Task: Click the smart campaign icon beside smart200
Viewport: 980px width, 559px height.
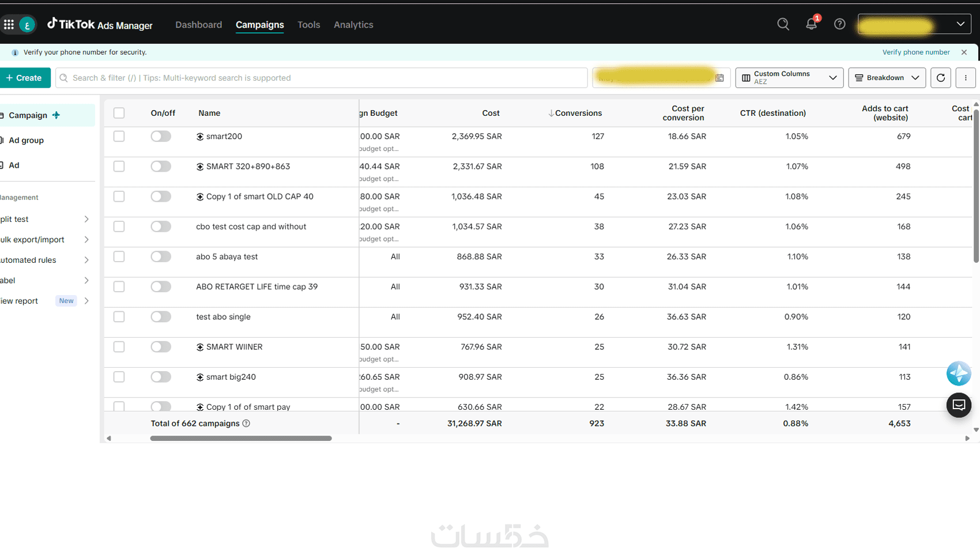Action: click(x=200, y=137)
